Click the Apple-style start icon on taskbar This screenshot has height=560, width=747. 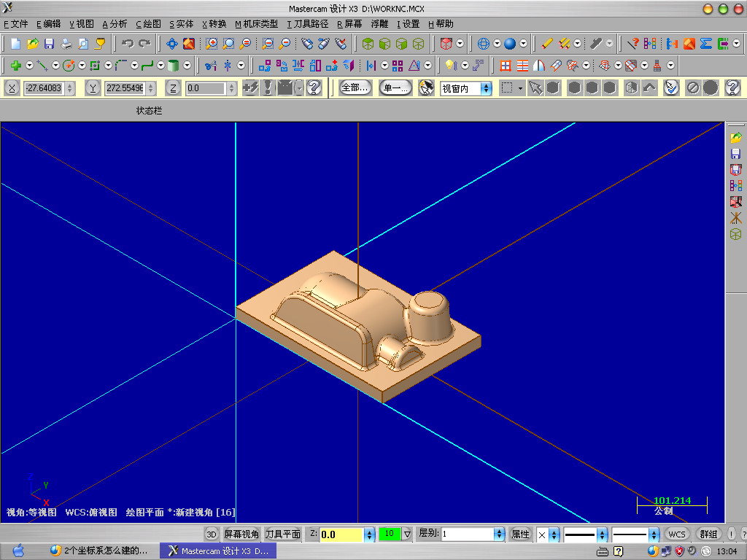18,551
